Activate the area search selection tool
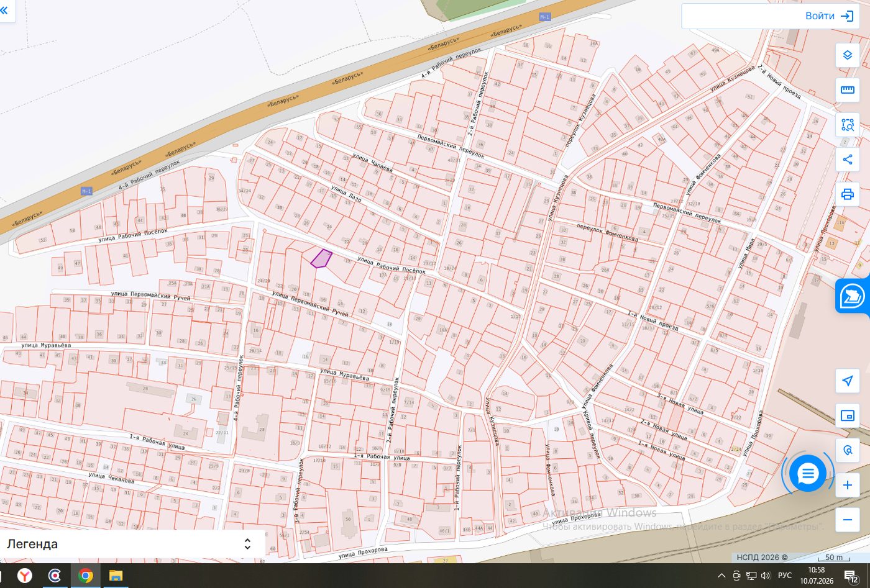870x588 pixels. 847,125
